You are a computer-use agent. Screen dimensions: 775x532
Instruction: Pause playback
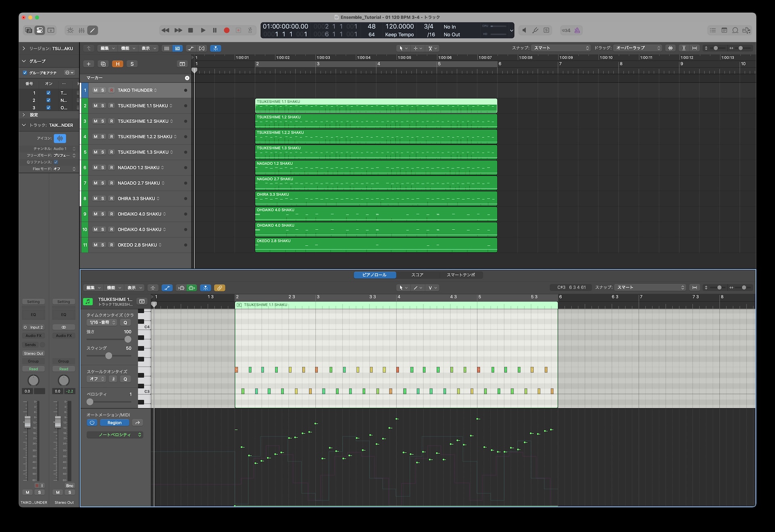215,30
